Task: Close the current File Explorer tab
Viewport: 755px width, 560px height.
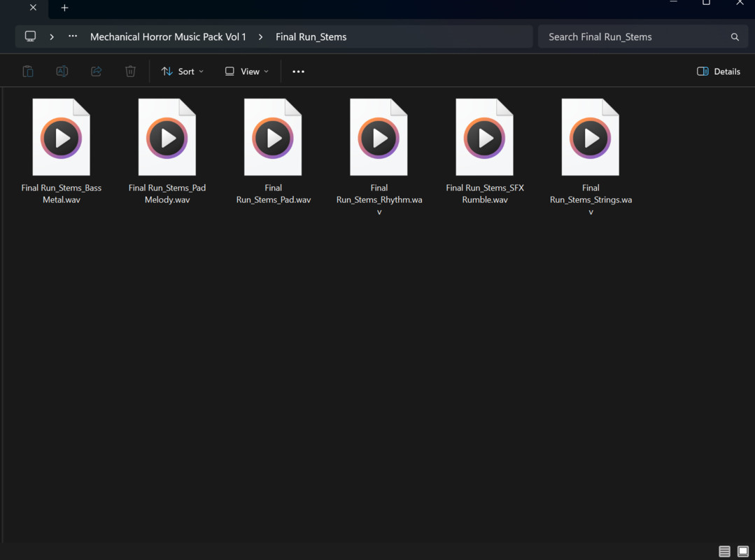Action: click(x=33, y=7)
